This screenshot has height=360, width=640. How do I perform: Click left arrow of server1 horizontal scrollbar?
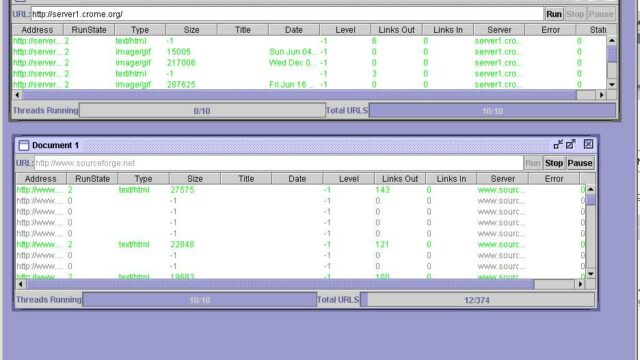tap(17, 95)
